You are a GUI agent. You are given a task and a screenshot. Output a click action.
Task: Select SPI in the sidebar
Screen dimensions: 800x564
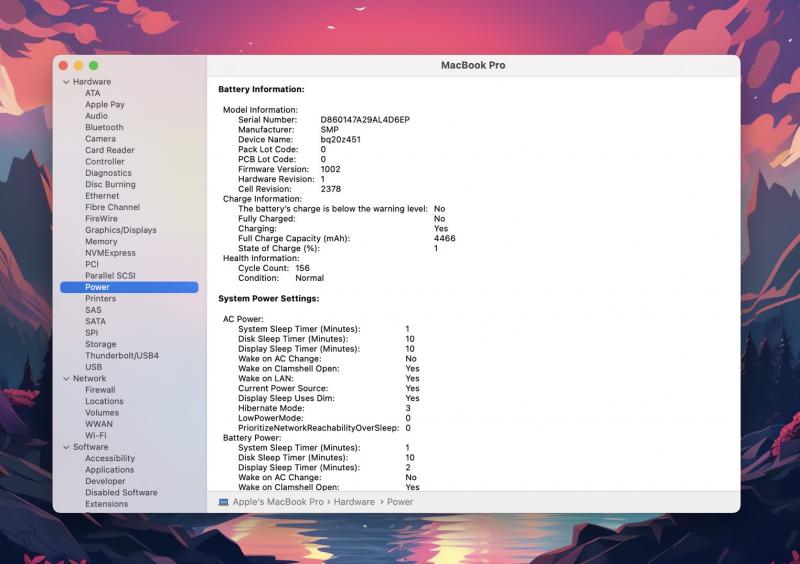91,333
